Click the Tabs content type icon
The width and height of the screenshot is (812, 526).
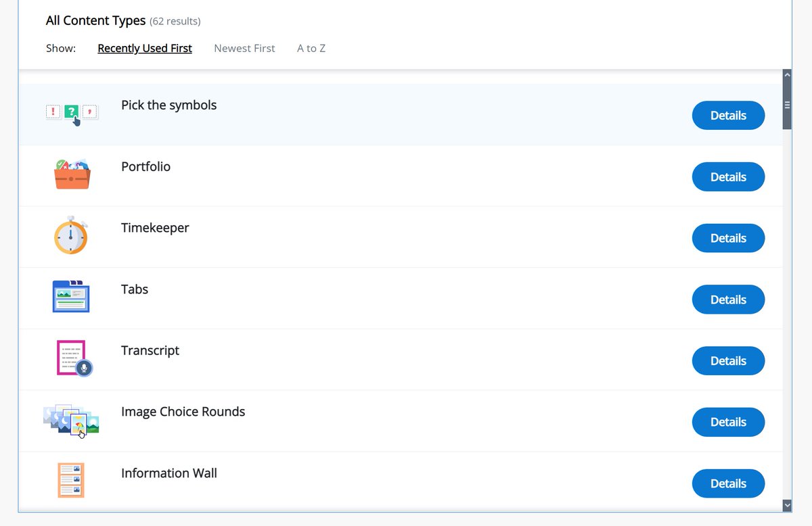71,295
